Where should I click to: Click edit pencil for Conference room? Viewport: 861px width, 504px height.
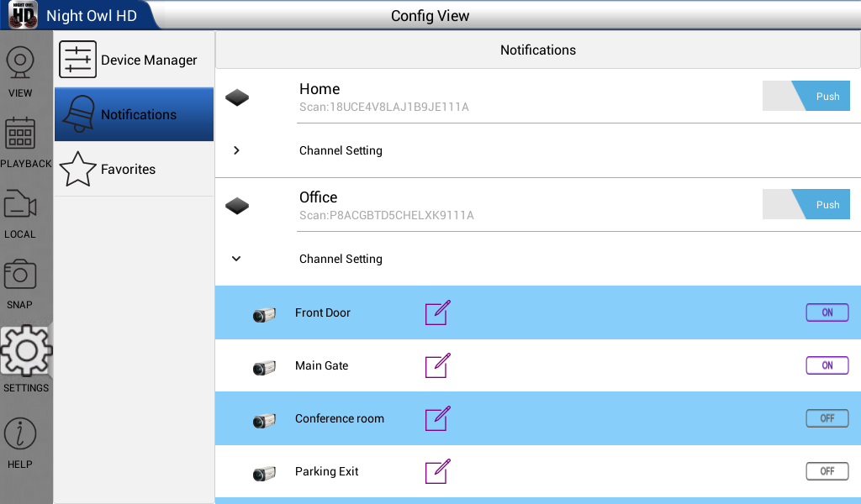(437, 418)
